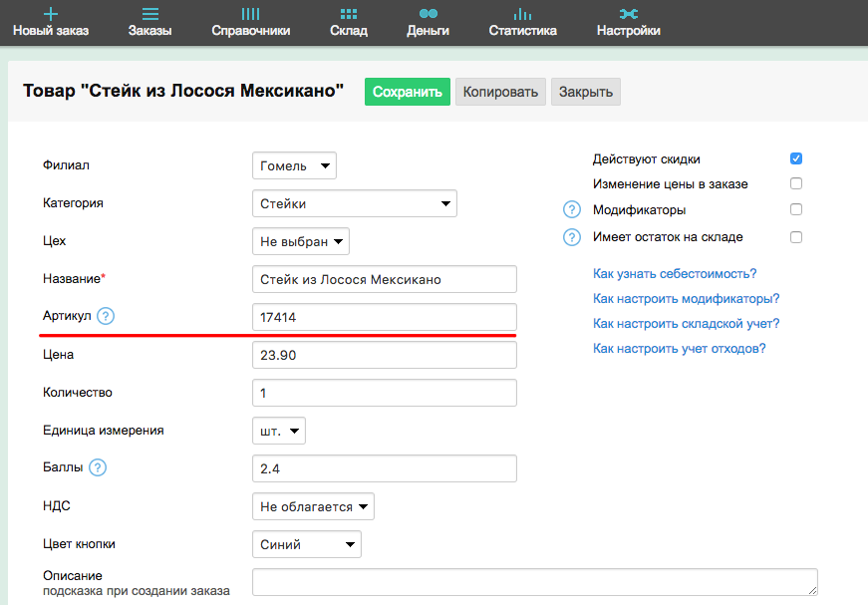Click into the Цена input field
868x605 pixels.
tap(384, 355)
